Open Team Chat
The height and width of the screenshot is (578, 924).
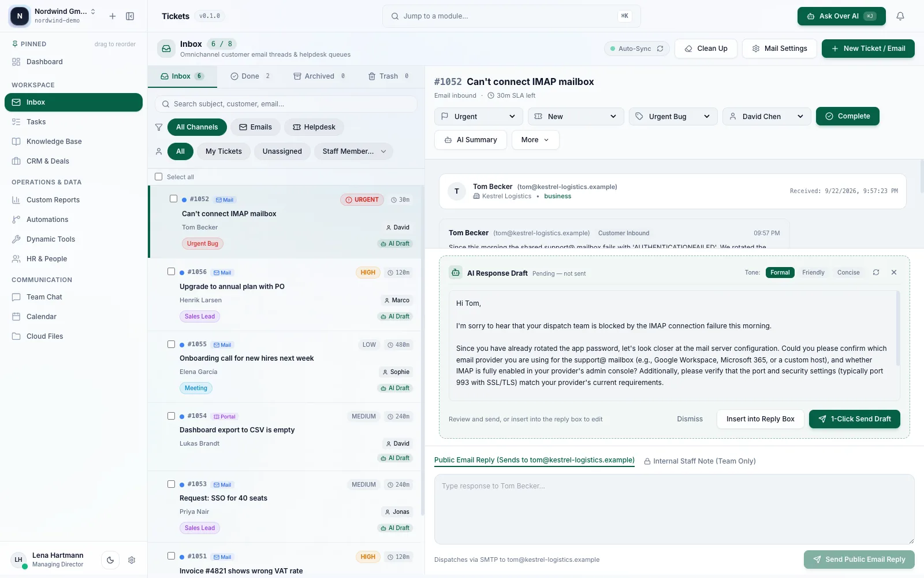click(74, 297)
